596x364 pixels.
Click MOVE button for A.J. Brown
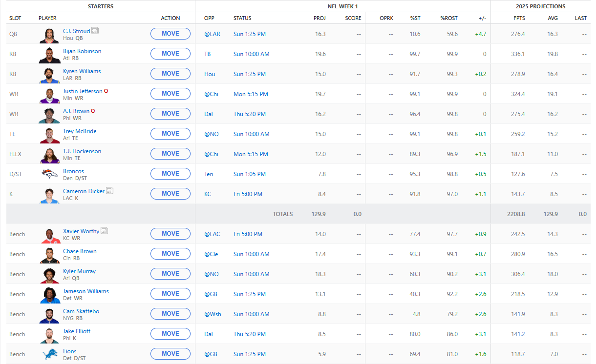(170, 114)
